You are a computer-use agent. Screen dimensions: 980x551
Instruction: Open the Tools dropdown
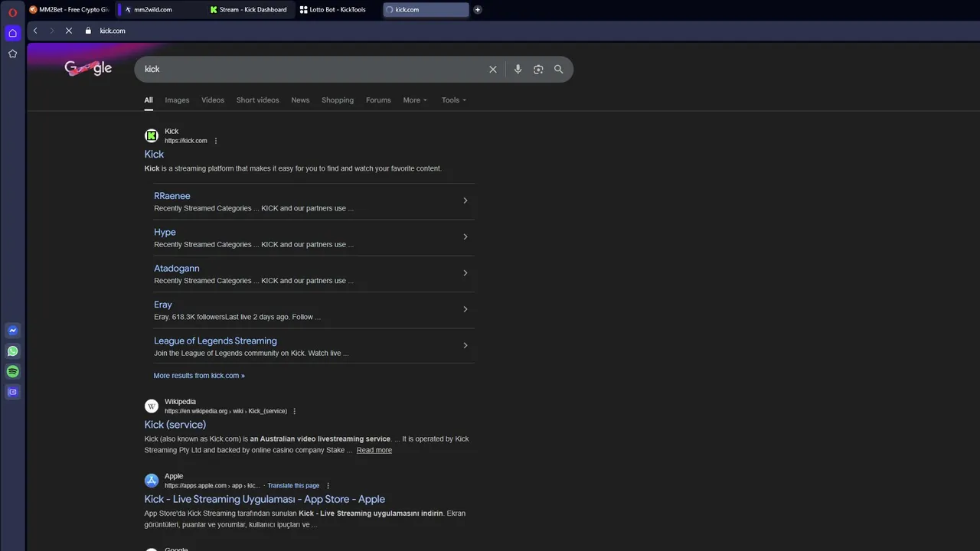(453, 100)
